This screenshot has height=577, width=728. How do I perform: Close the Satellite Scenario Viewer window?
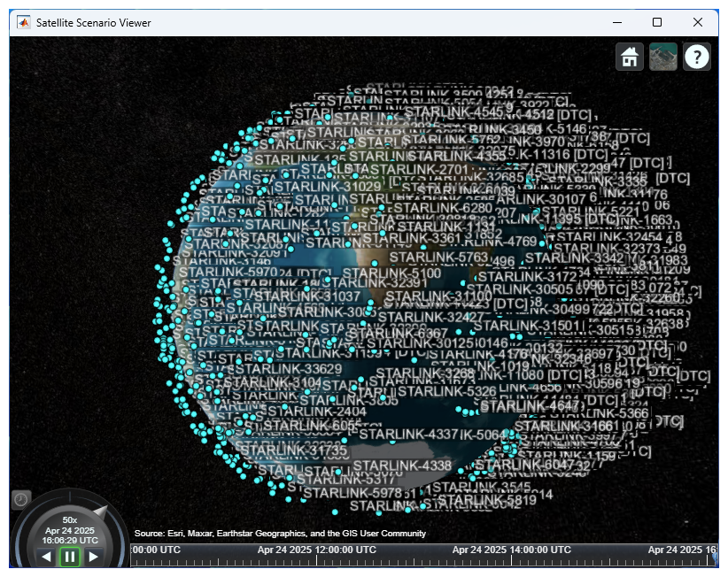(x=697, y=22)
